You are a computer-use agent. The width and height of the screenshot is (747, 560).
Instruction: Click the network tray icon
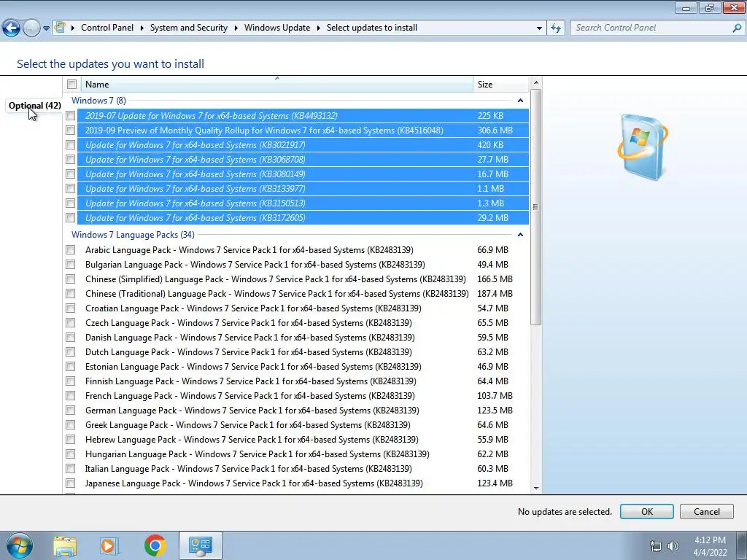pos(656,546)
